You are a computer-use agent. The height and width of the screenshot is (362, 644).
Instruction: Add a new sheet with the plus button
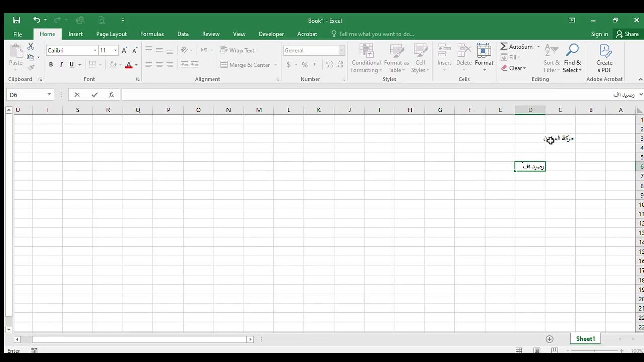549,339
